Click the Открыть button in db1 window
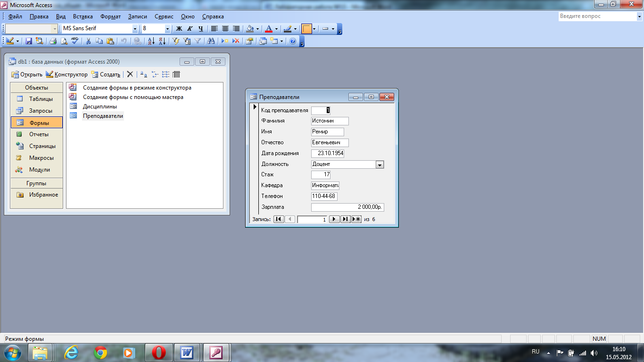Viewport: 644px width, 362px height. point(27,74)
